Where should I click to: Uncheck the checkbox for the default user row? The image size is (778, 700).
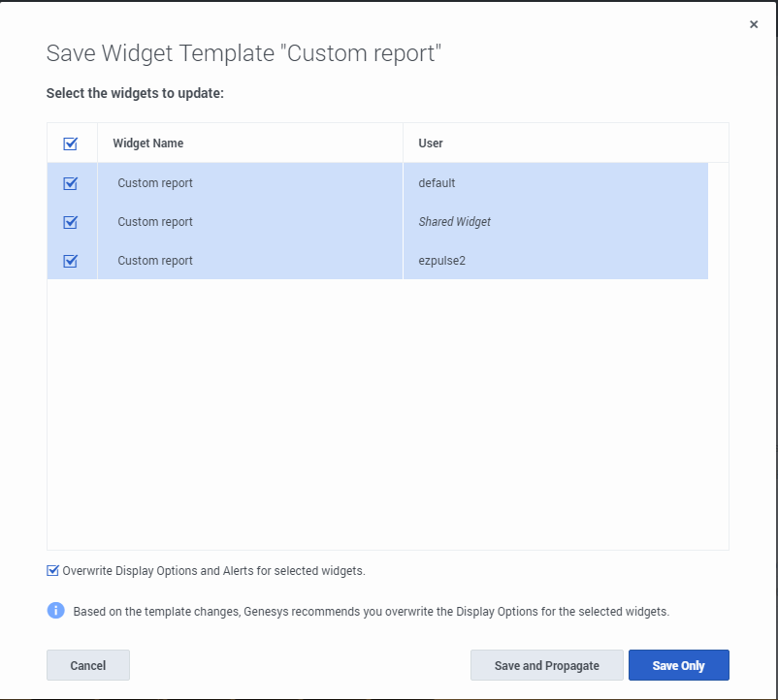tap(70, 183)
